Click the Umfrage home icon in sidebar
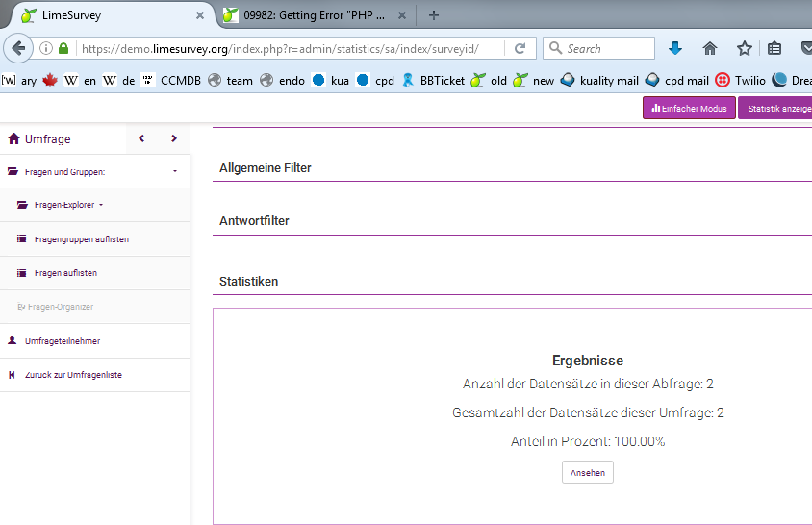Viewport: 812px width, 525px height. click(13, 138)
